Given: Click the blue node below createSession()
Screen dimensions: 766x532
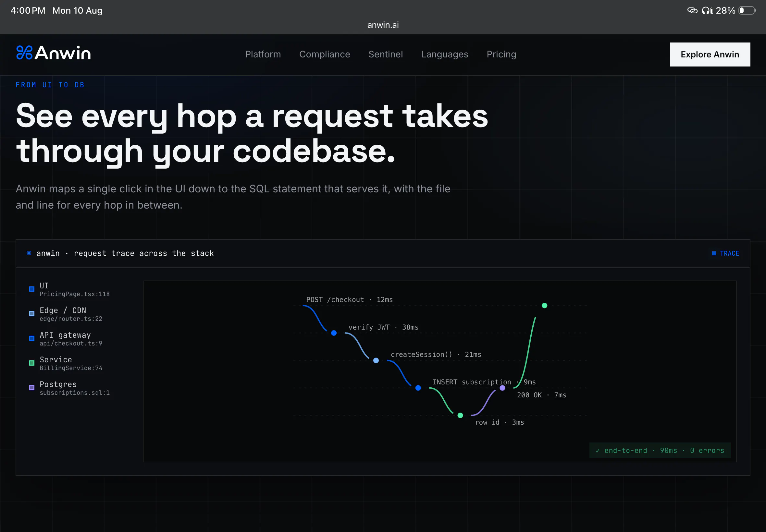Looking at the screenshot, I should (418, 388).
